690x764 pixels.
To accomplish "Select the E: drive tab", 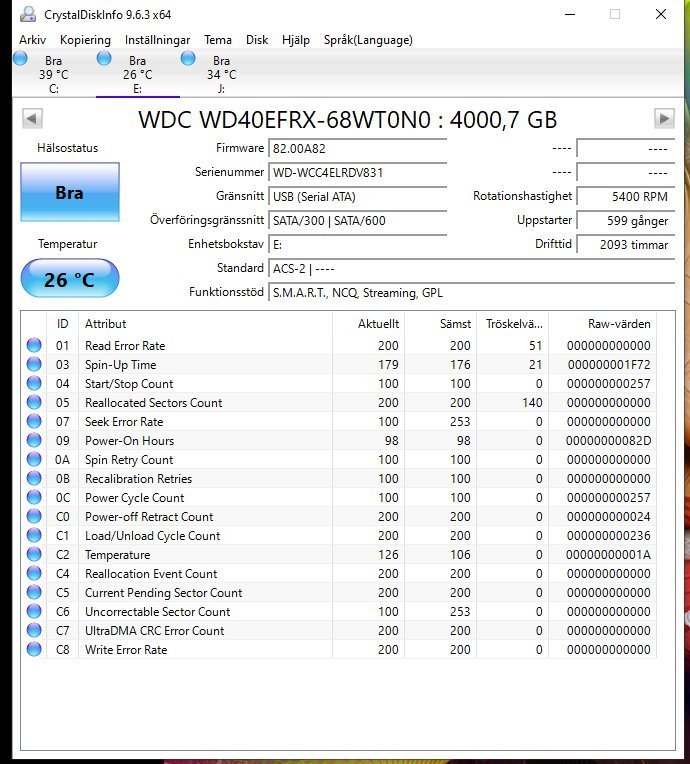I will tap(137, 75).
